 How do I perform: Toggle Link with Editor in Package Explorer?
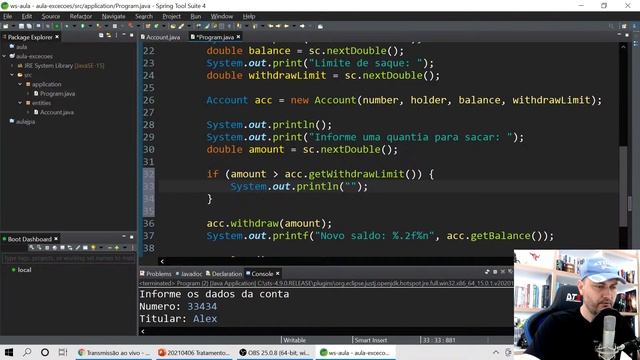(x=109, y=36)
